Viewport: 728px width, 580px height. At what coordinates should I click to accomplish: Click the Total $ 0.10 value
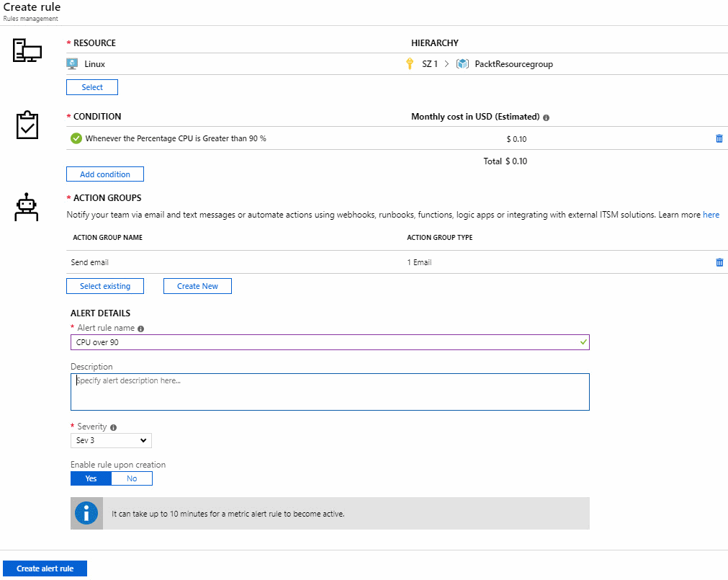point(505,161)
